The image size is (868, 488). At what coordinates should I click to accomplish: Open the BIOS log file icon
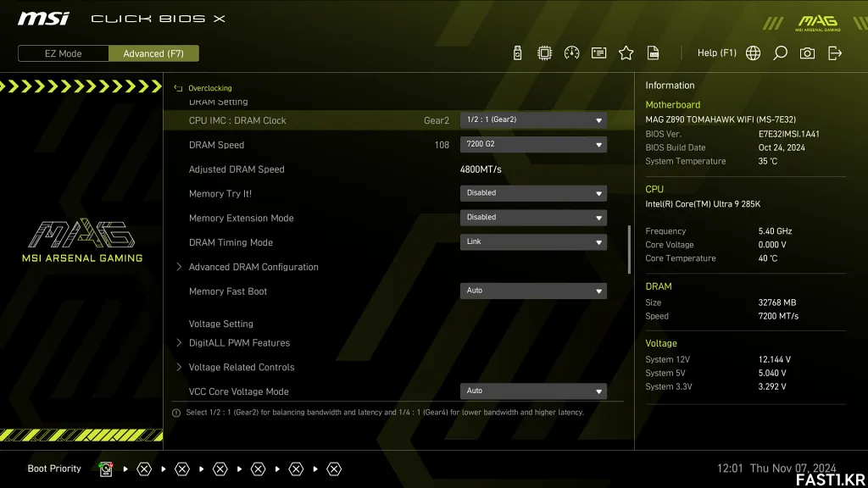654,53
